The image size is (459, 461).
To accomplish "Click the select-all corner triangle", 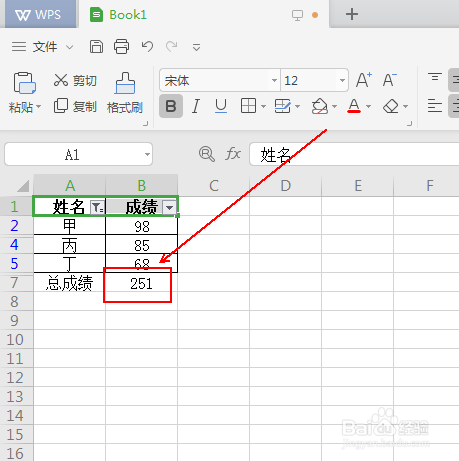I will coord(23,186).
